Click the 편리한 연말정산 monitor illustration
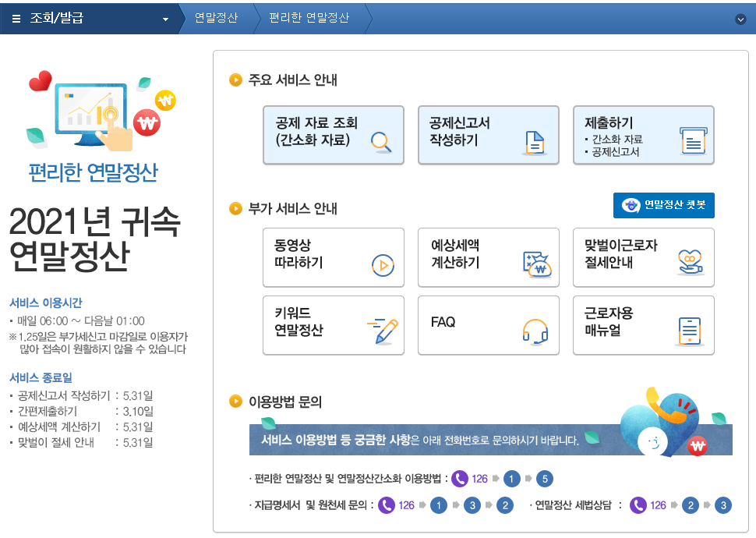 coord(101,111)
